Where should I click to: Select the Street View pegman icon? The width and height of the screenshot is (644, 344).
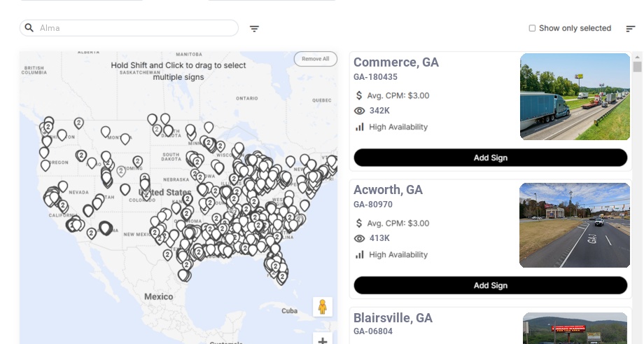pyautogui.click(x=322, y=307)
